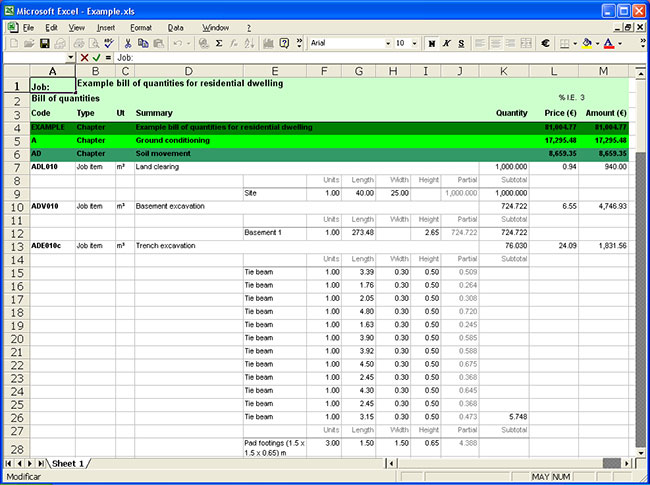650x485 pixels.
Task: Save the workbook with the floppy disk icon
Action: click(44, 43)
